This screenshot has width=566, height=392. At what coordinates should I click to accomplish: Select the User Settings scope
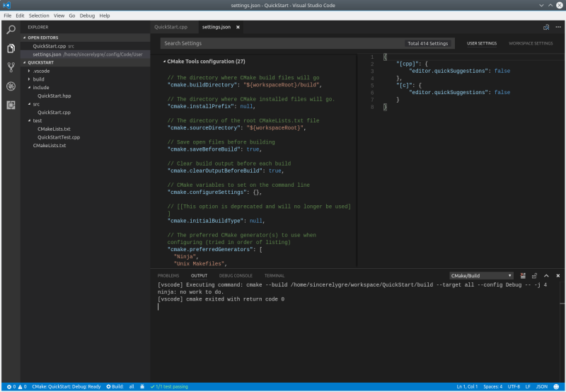[482, 43]
